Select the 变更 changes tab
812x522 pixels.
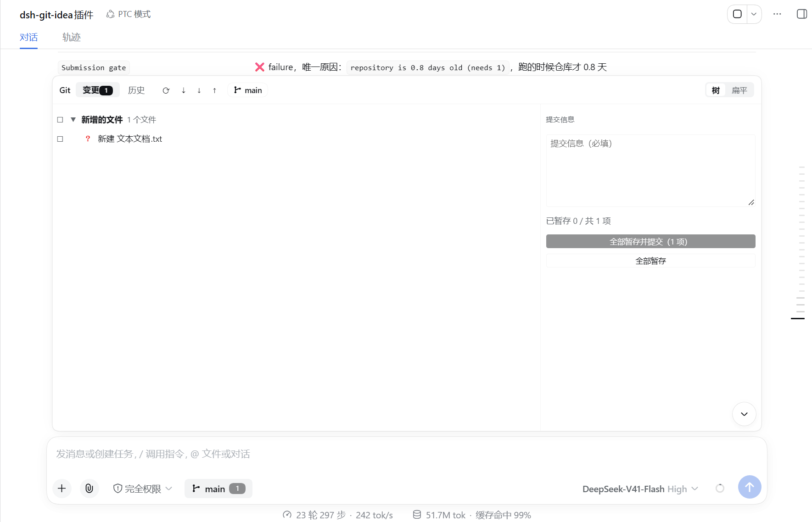coord(98,90)
